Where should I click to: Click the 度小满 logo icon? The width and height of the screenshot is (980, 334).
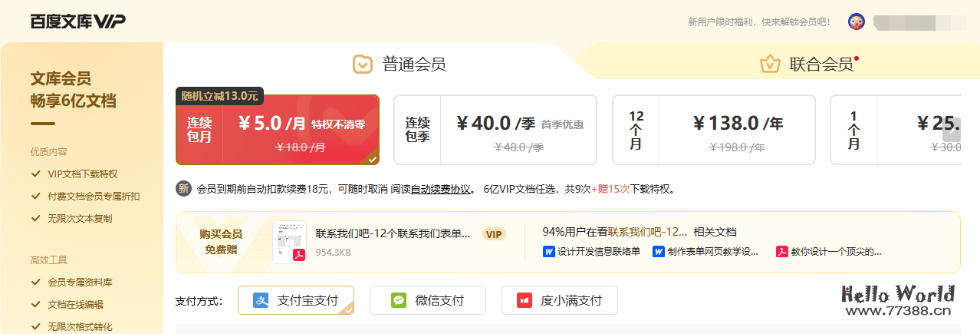pyautogui.click(x=525, y=300)
